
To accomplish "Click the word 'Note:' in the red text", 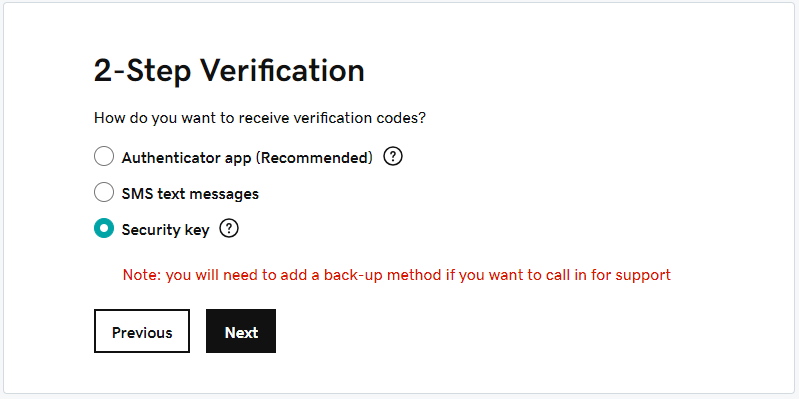I will [x=142, y=275].
